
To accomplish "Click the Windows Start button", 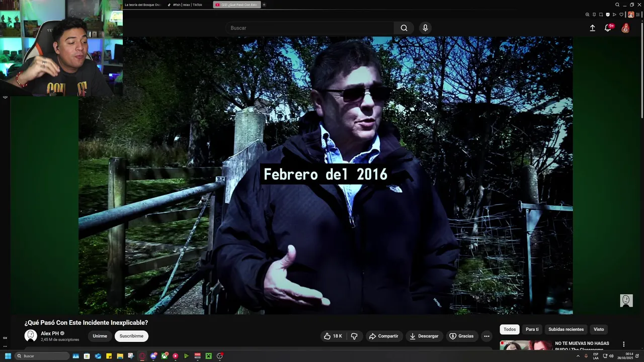I will point(8,356).
